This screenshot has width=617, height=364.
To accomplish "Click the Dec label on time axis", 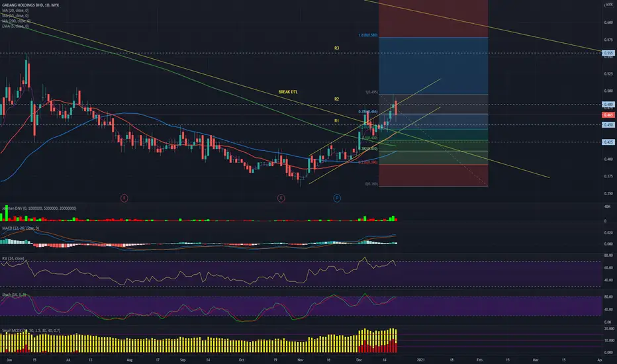I will click(x=359, y=360).
